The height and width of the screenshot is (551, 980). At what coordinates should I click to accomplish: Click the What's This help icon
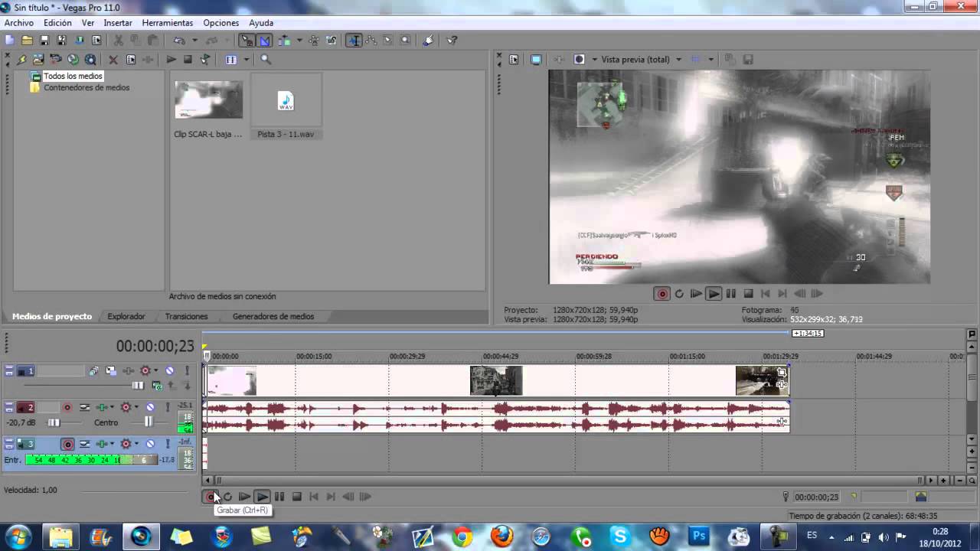coord(452,40)
